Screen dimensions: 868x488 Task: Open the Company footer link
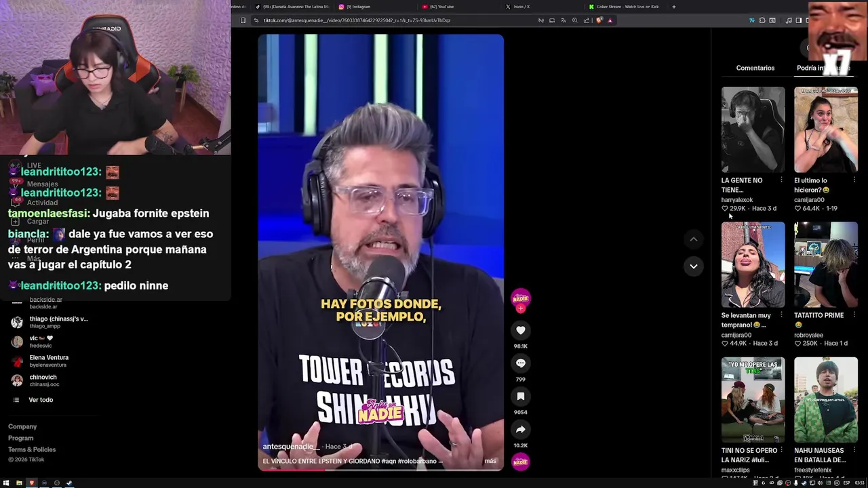(22, 427)
